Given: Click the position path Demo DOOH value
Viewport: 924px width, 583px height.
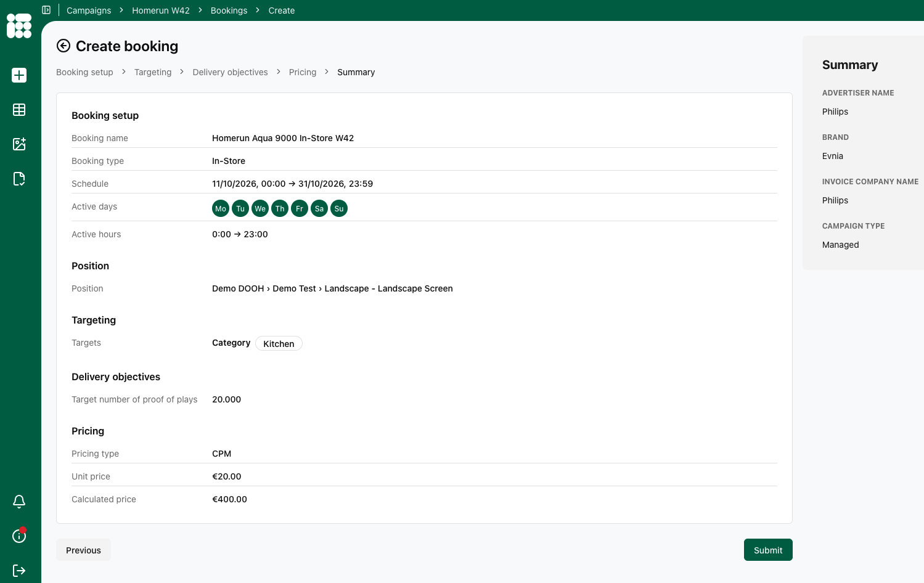Looking at the screenshot, I should pos(332,288).
